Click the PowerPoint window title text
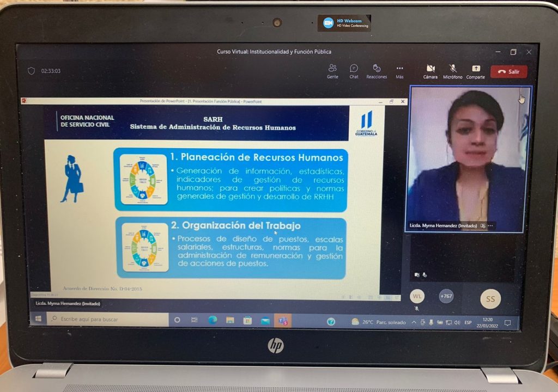Image resolution: width=558 pixels, height=392 pixels. [x=201, y=101]
